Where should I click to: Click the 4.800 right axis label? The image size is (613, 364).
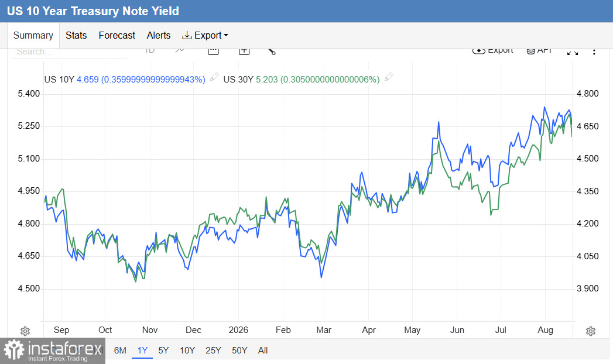(588, 94)
